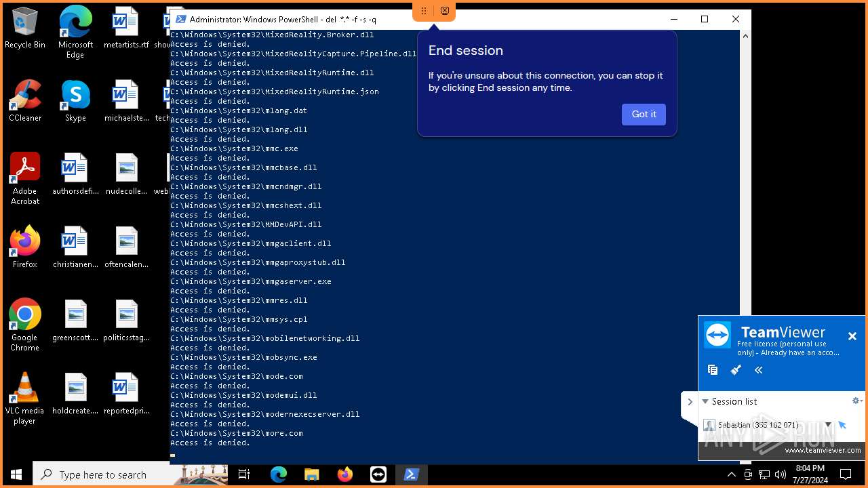Screen dimensions: 868x488
Task: Click the PowerShell window title bar icon
Action: pyautogui.click(x=180, y=19)
